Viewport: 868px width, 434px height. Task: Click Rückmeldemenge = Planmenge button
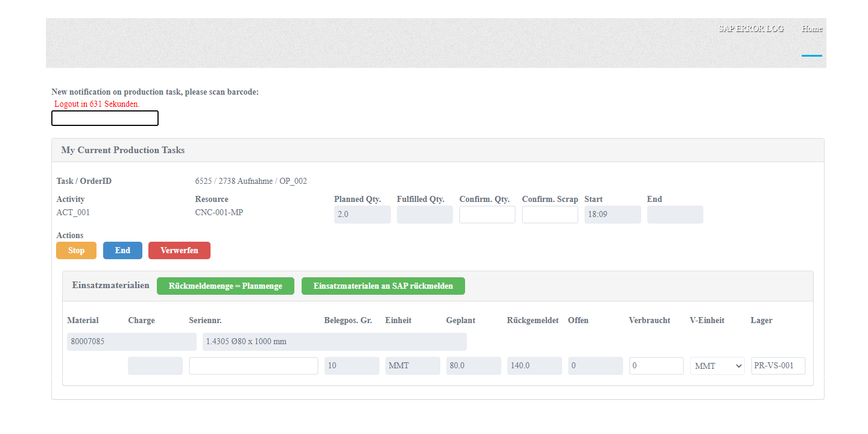[225, 286]
